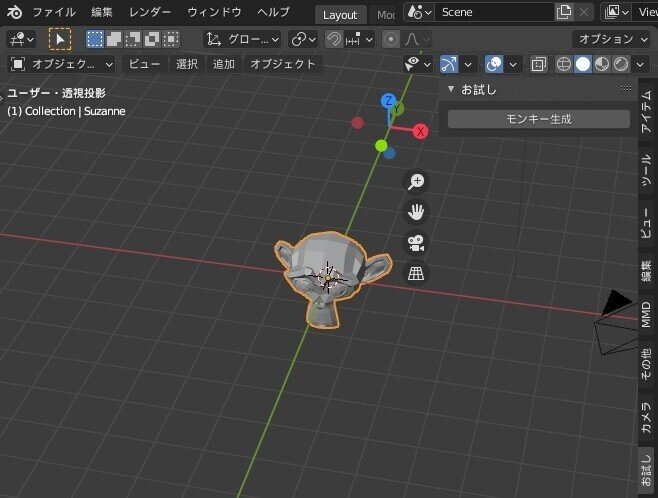Click the proportional falloff curve icon
The height and width of the screenshot is (498, 658).
416,39
